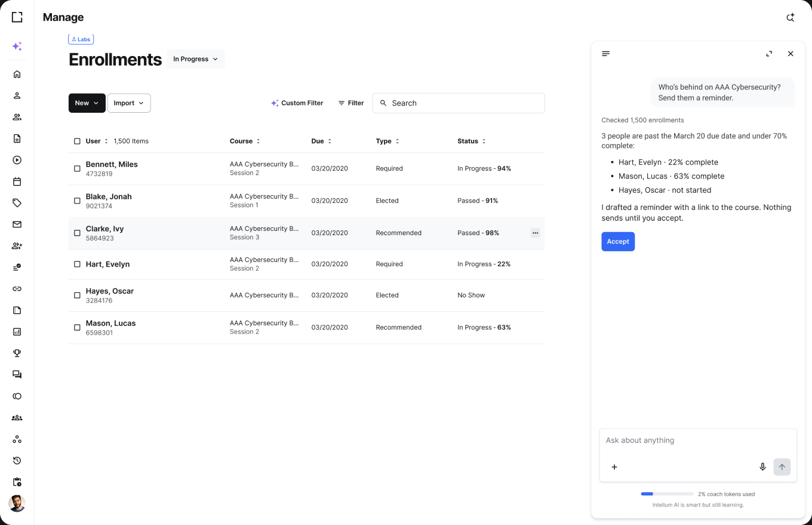Open the trophy icon in the sidebar
812x525 pixels.
point(17,353)
